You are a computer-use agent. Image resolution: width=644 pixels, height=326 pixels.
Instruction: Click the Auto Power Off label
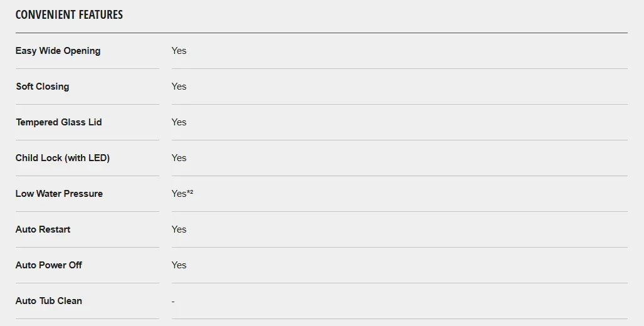click(49, 265)
